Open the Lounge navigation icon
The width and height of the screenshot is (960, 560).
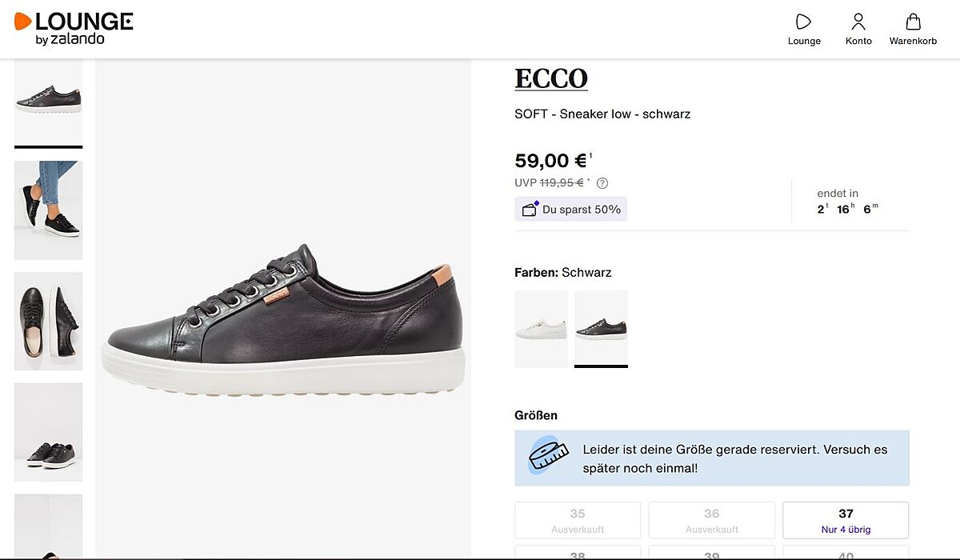804,22
